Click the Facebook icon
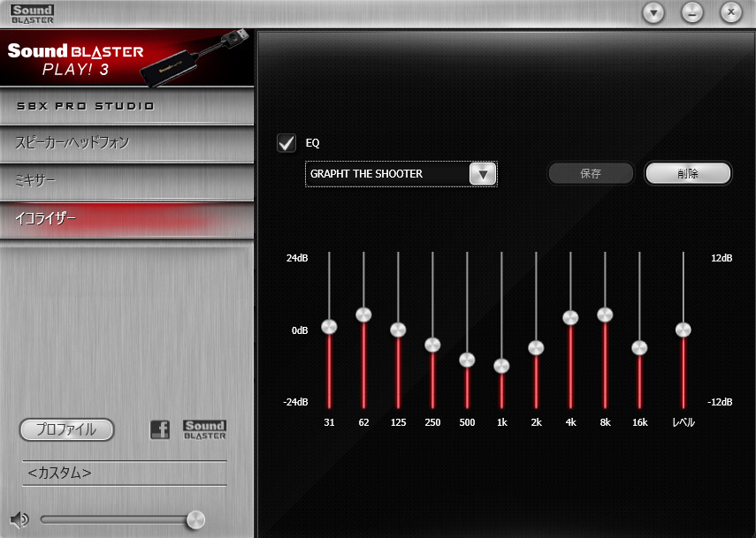The height and width of the screenshot is (538, 756). 160,429
